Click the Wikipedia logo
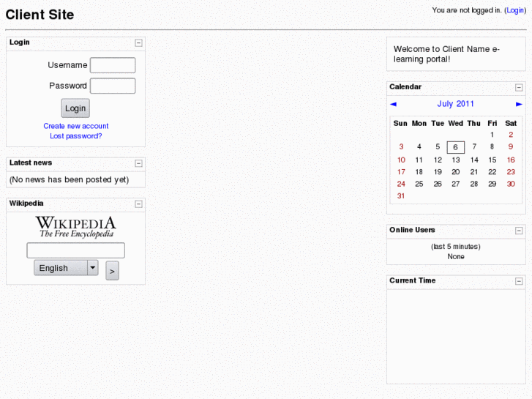 click(76, 227)
